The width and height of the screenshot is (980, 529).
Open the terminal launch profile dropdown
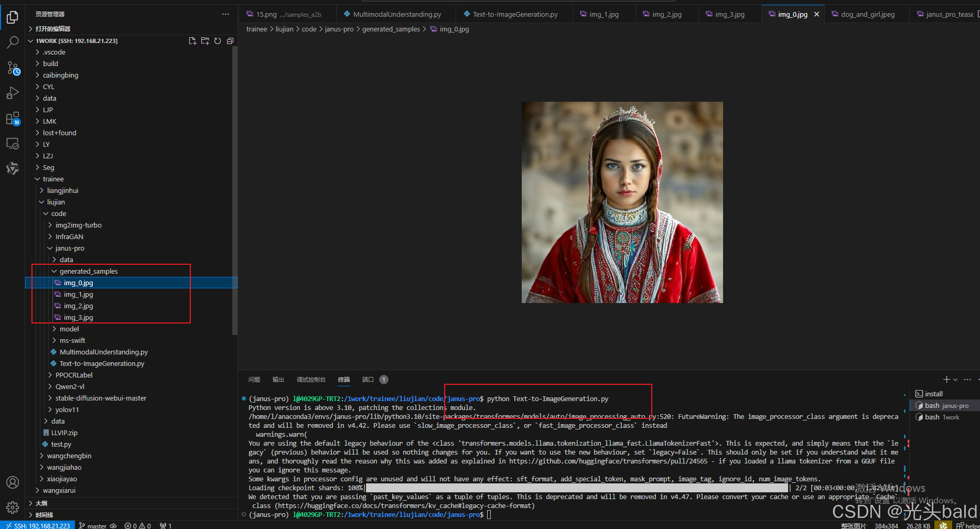click(x=955, y=379)
